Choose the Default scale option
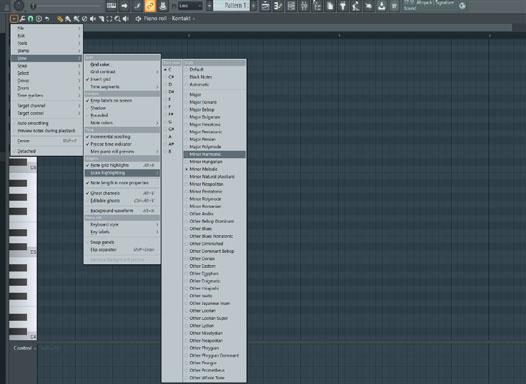Screen dimensions: 526x384 click(215, 69)
